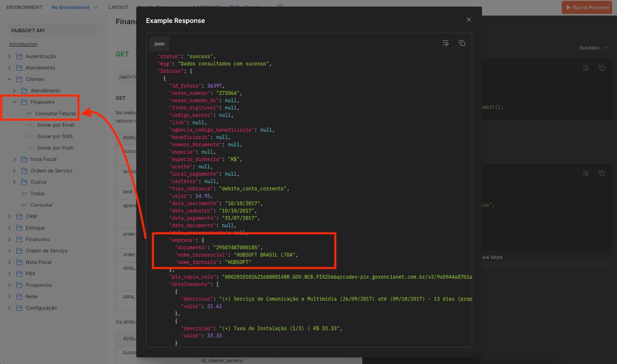Close the Example Response dialog

469,20
